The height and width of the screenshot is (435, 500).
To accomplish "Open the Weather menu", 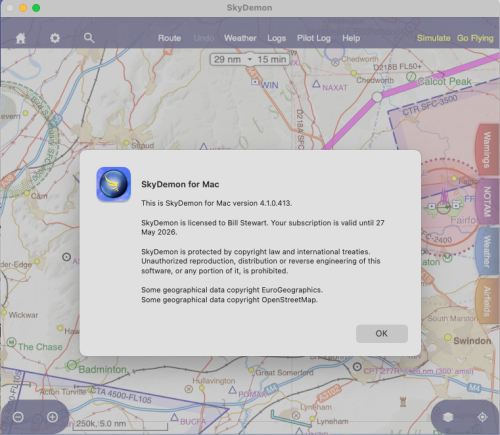I will coord(240,38).
